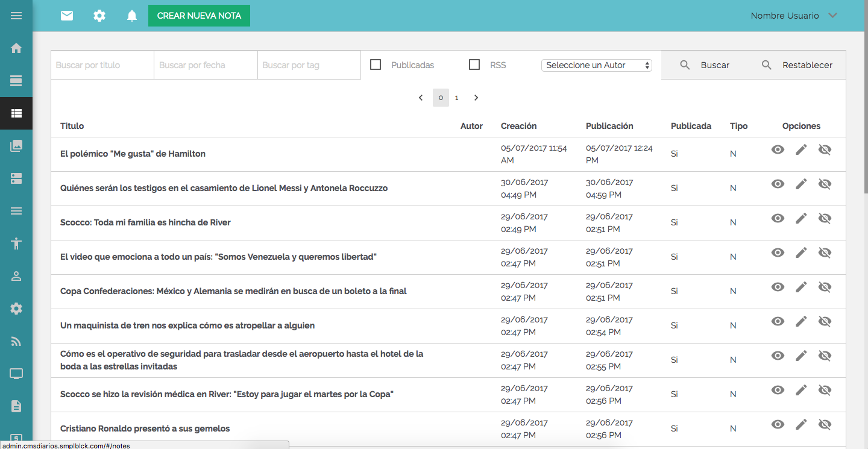Viewport: 868px width, 449px height.
Task: Sort by the Publicada column header
Action: [691, 126]
